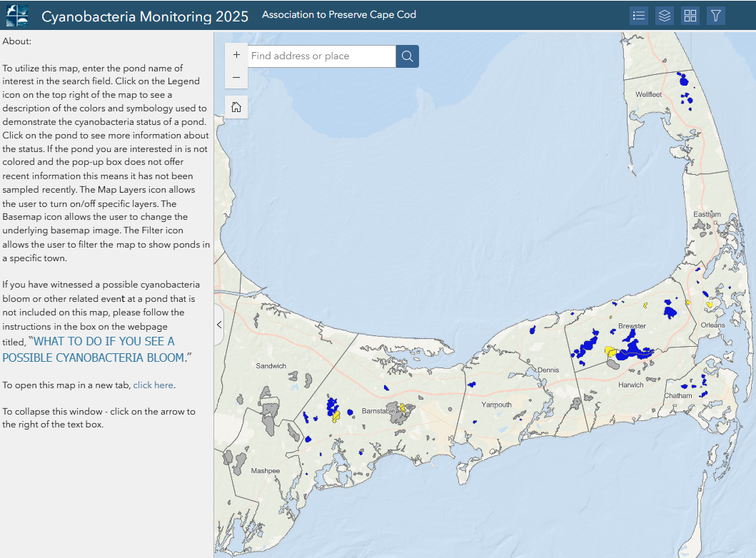Viewport: 756px width, 558px height.
Task: Click the Cyanobacteria Monitoring 2025 title
Action: [145, 16]
